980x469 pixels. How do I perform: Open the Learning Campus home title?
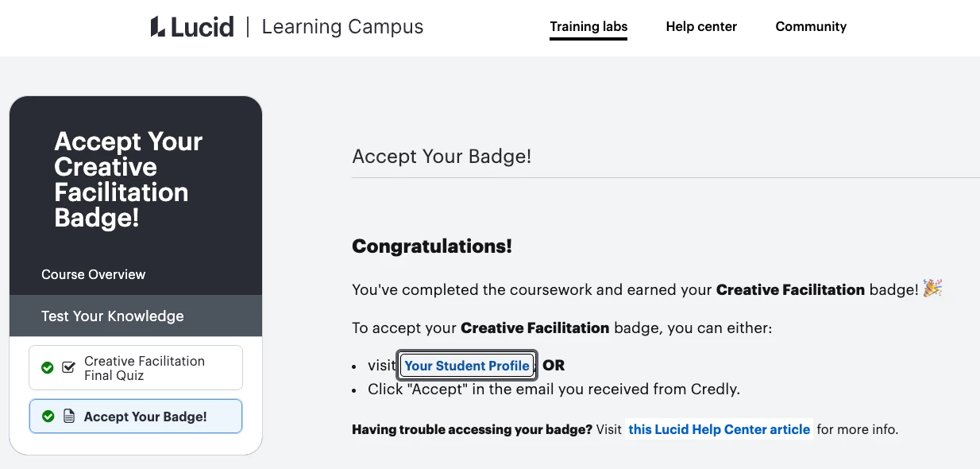pos(342,27)
